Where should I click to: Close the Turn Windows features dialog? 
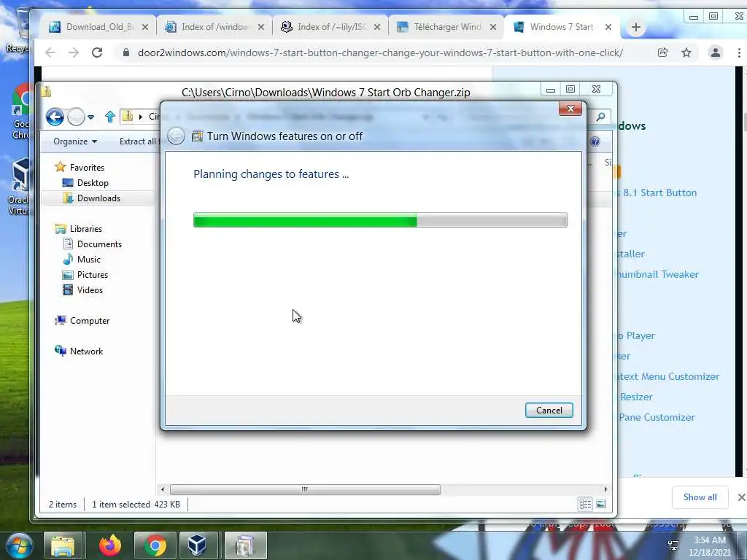click(x=570, y=109)
